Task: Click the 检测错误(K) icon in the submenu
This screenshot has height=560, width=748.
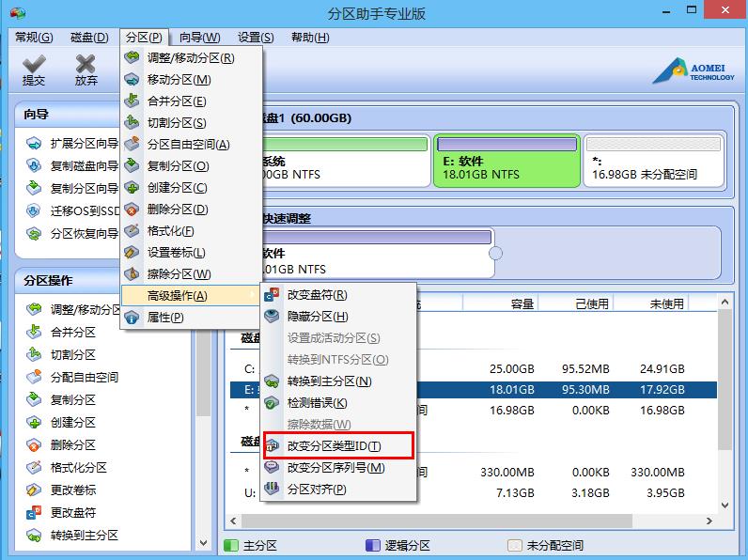Action: pos(272,402)
